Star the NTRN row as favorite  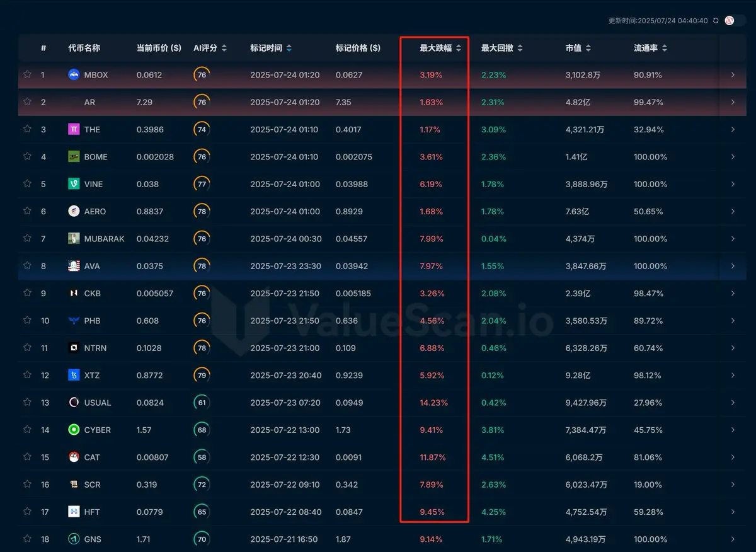[x=27, y=347]
